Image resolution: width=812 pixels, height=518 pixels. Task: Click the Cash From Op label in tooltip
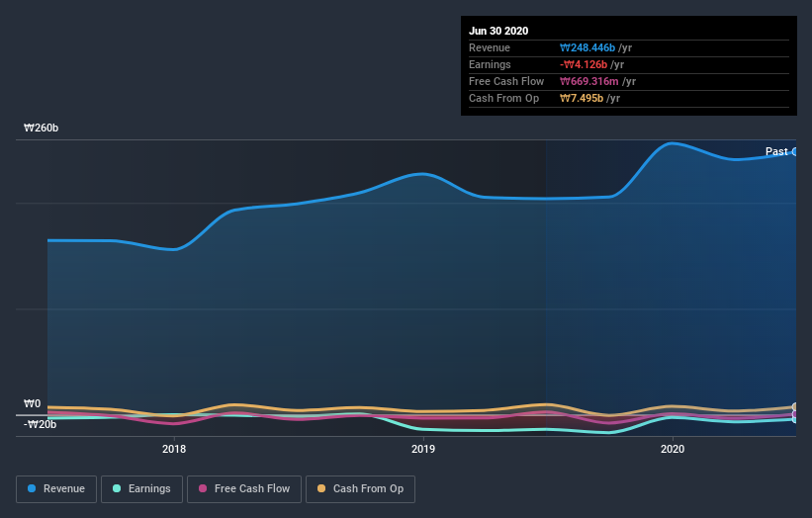pyautogui.click(x=503, y=98)
